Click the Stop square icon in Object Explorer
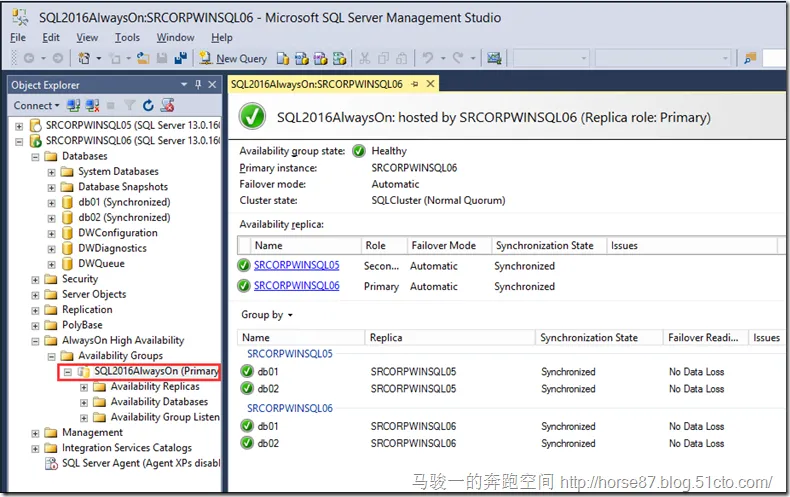Screen dimensions: 790x497 pyautogui.click(x=111, y=105)
